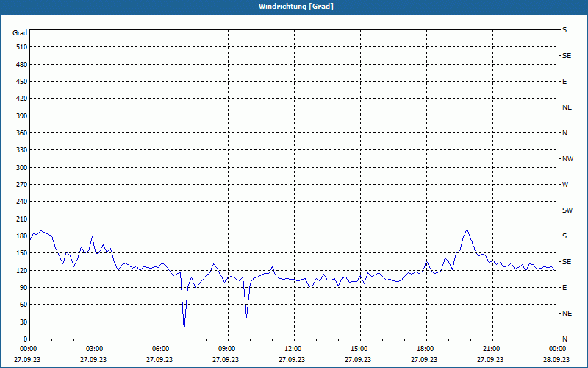Click the SW compass label
Screen dimensions: 588x368
pyautogui.click(x=567, y=210)
